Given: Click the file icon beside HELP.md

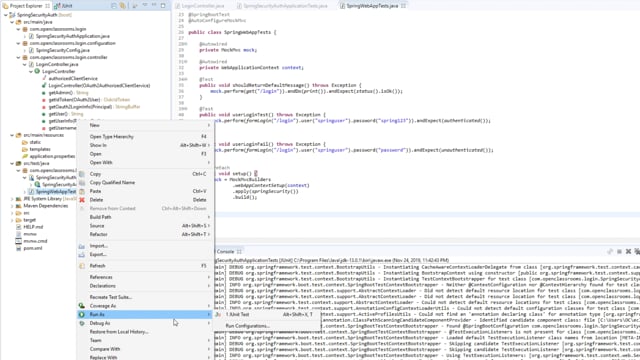Looking at the screenshot, I should [x=18, y=227].
